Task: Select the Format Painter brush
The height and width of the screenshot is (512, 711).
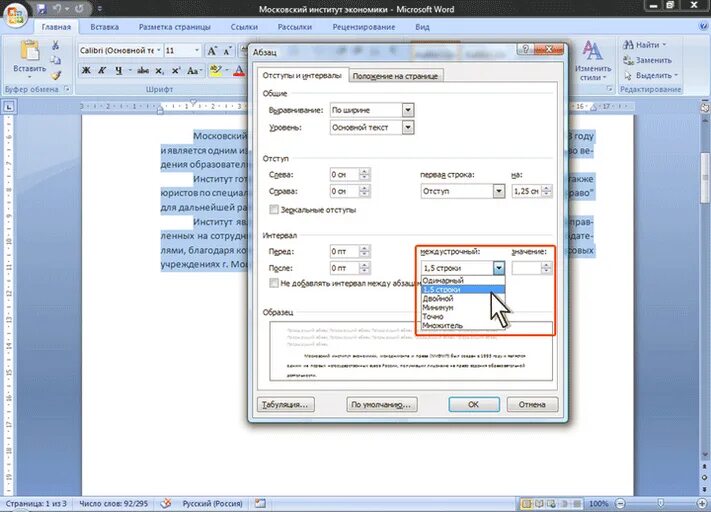Action: (x=55, y=75)
